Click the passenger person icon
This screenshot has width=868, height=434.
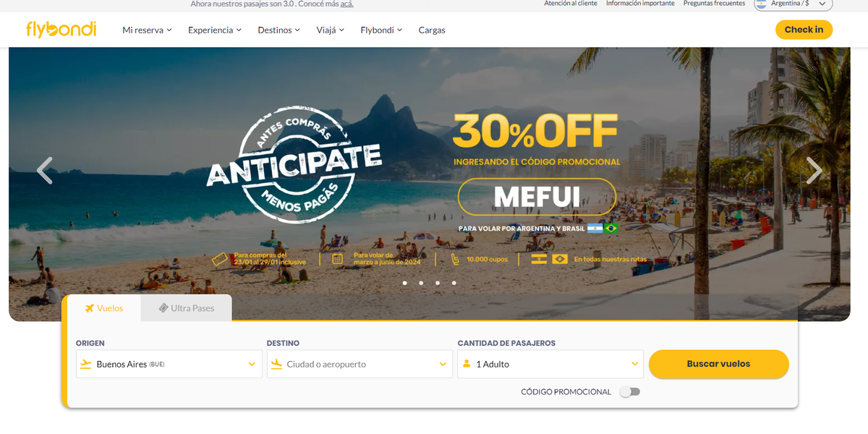coord(467,364)
